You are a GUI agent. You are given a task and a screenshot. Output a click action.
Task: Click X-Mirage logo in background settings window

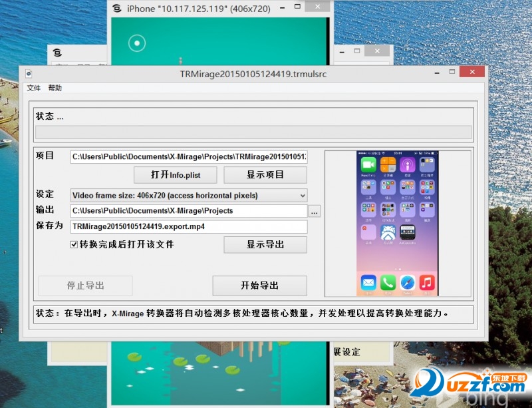point(57,53)
